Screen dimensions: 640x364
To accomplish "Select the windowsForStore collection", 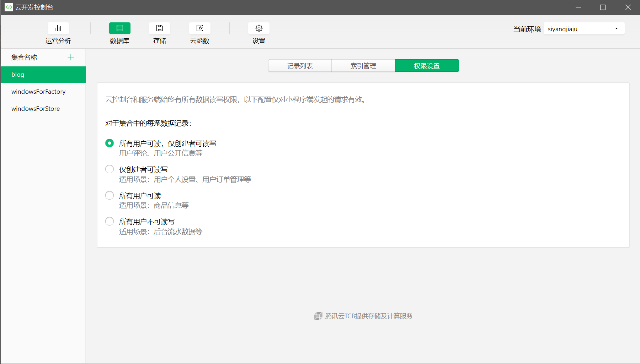I will (x=36, y=109).
